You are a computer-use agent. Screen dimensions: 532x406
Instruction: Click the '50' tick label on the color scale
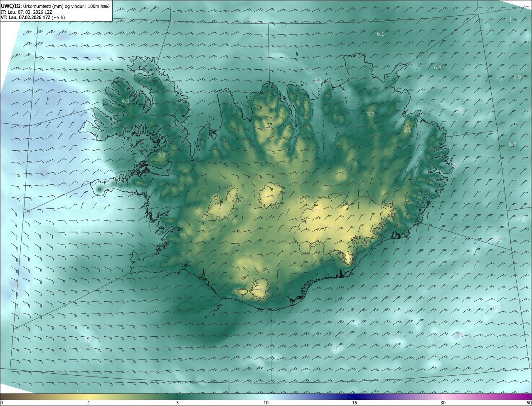[529, 403]
